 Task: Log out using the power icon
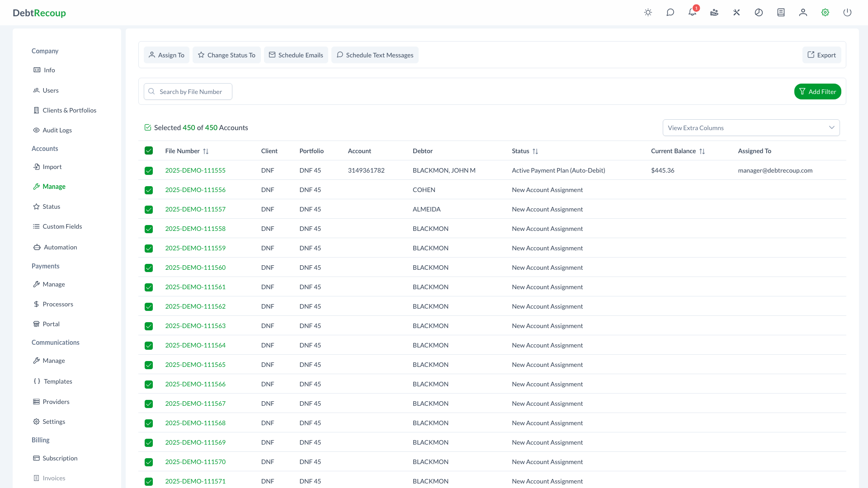click(847, 12)
